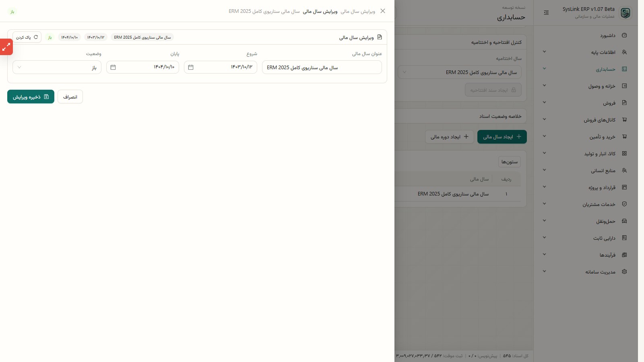Click the پاک کردن reset button
644x362 pixels.
point(27,37)
